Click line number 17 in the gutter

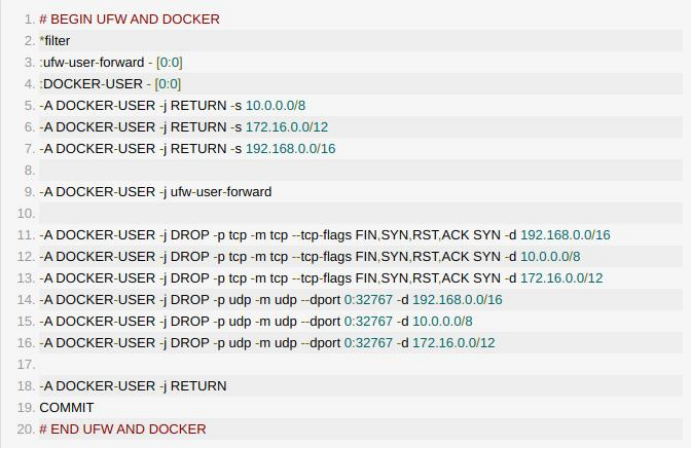(x=26, y=365)
